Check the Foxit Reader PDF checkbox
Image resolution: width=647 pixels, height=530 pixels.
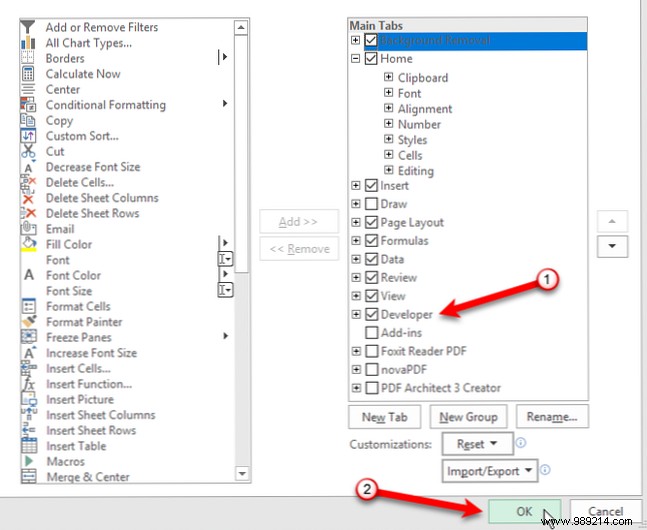(x=372, y=351)
